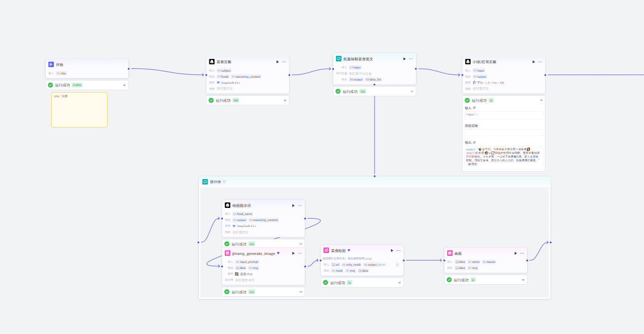
Task: Open more options on 画板 node
Action: point(522,254)
